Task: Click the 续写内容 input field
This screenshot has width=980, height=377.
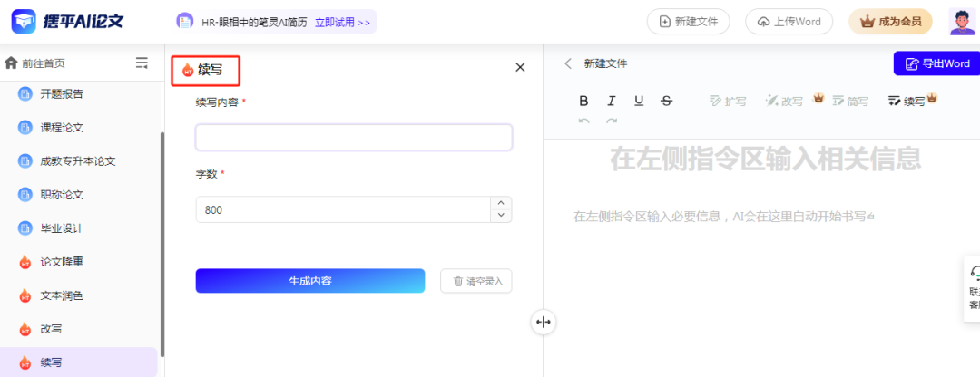Action: [x=354, y=138]
